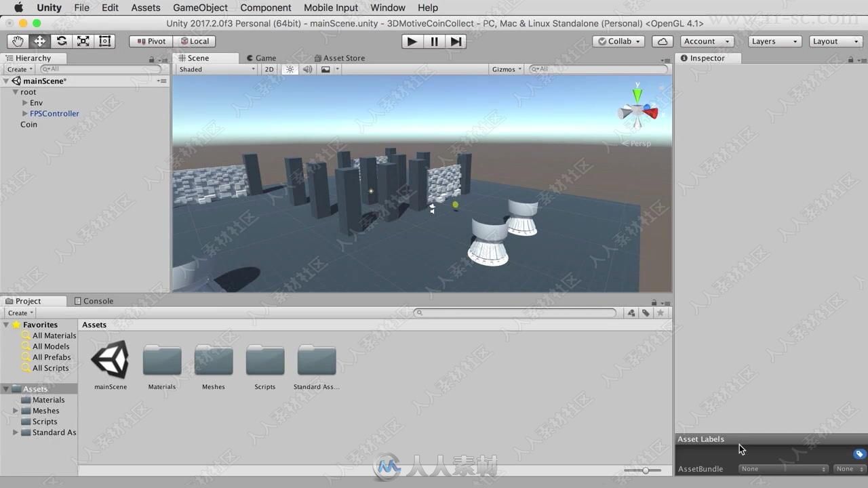Save search to favorites
The image size is (868, 488).
[660, 313]
